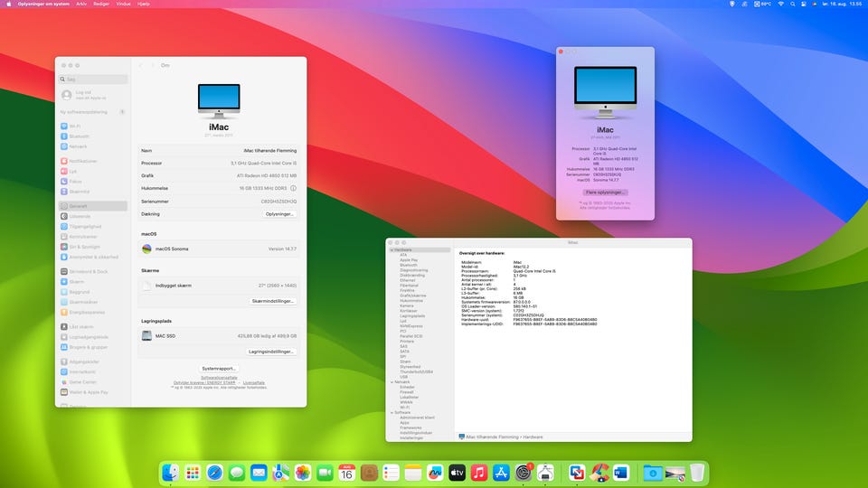868x488 pixels.
Task: Select Thunderbolt/USB4 in the Hardware list
Action: 416,371
